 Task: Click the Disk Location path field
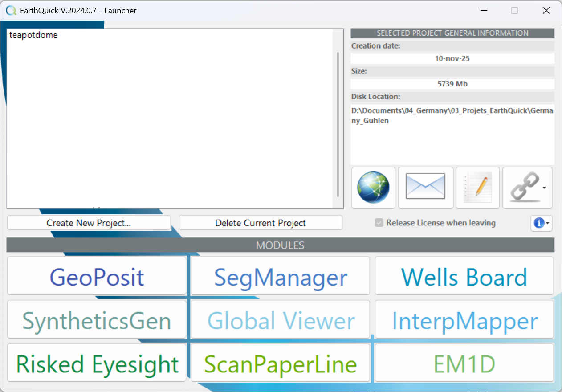pyautogui.click(x=452, y=134)
